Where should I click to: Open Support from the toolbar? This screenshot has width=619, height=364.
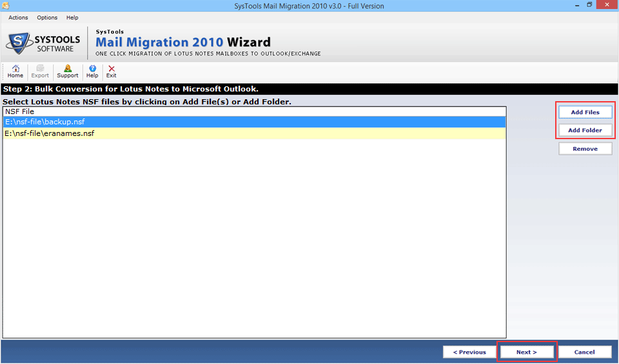point(68,72)
